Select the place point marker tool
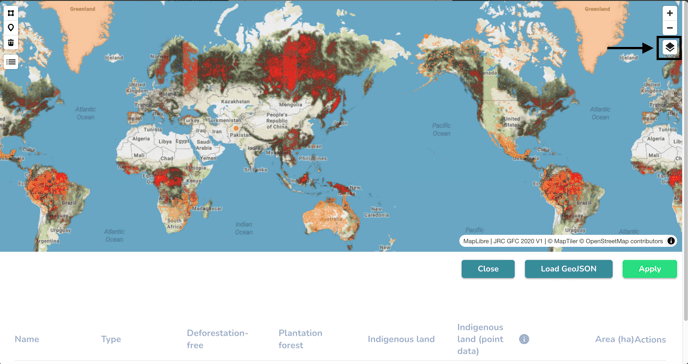The width and height of the screenshot is (688, 364). [11, 28]
